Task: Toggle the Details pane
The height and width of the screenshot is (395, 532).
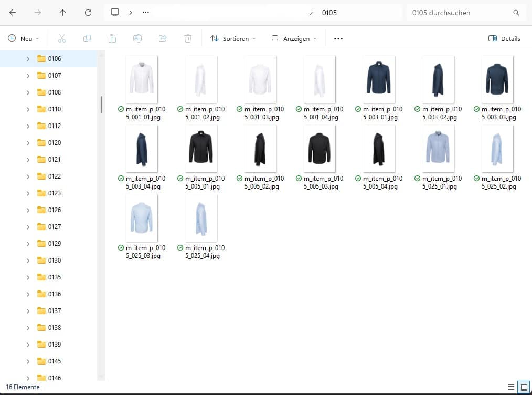Action: 504,38
